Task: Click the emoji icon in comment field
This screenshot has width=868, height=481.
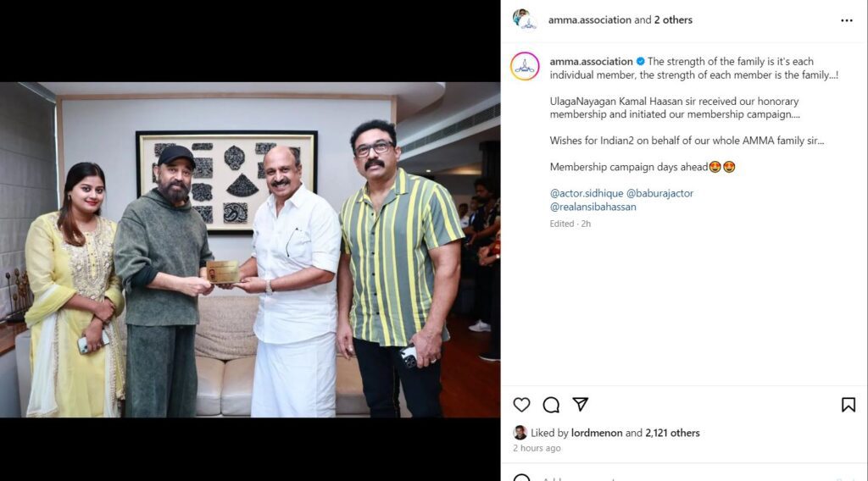Action: (x=521, y=478)
